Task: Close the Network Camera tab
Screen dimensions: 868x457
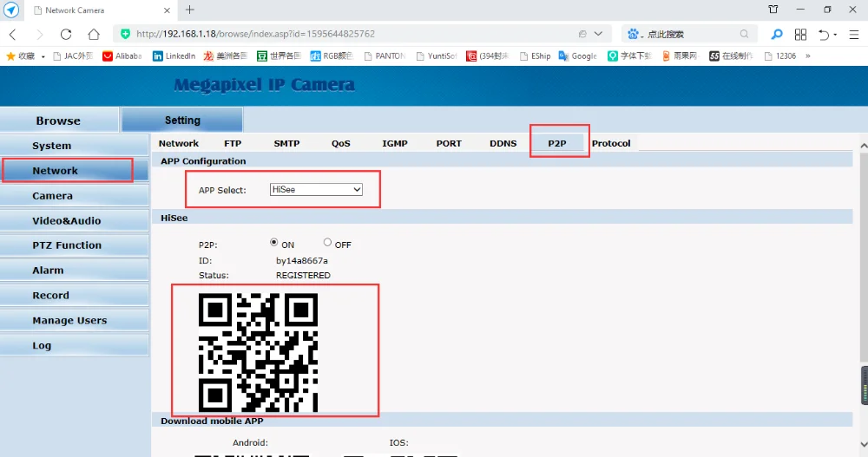Action: (x=168, y=10)
